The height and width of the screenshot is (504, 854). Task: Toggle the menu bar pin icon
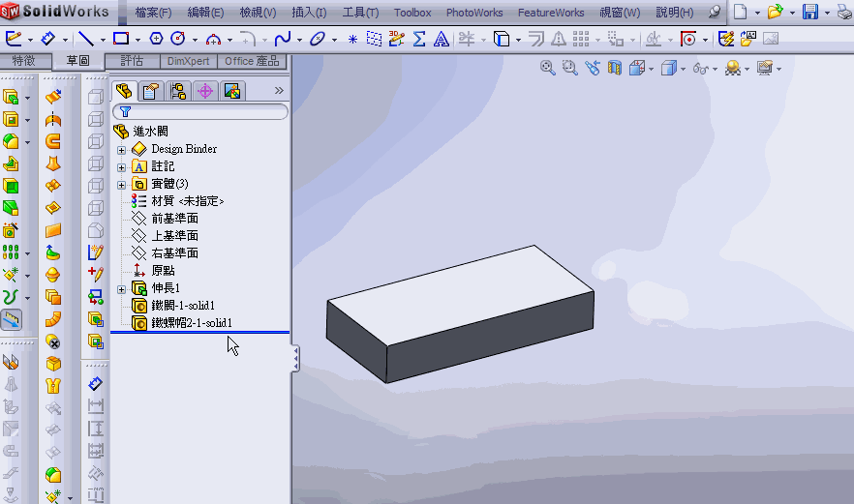click(715, 12)
